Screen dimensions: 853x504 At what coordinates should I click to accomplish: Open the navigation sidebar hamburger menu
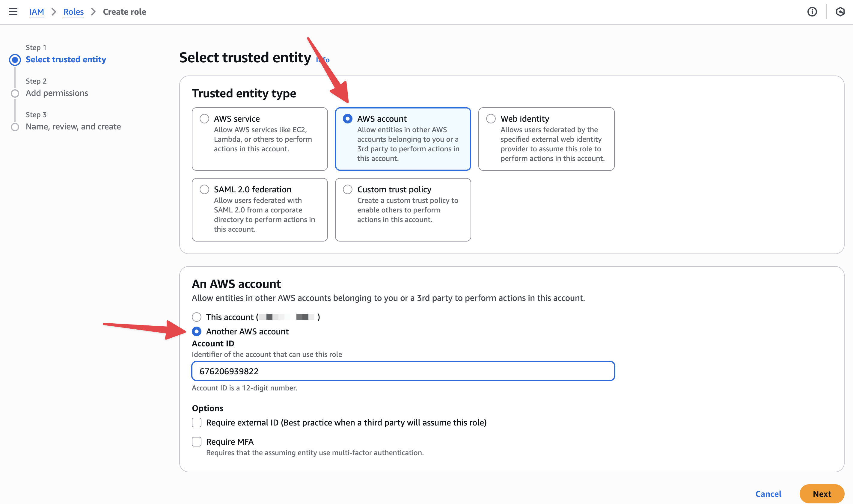pos(13,12)
